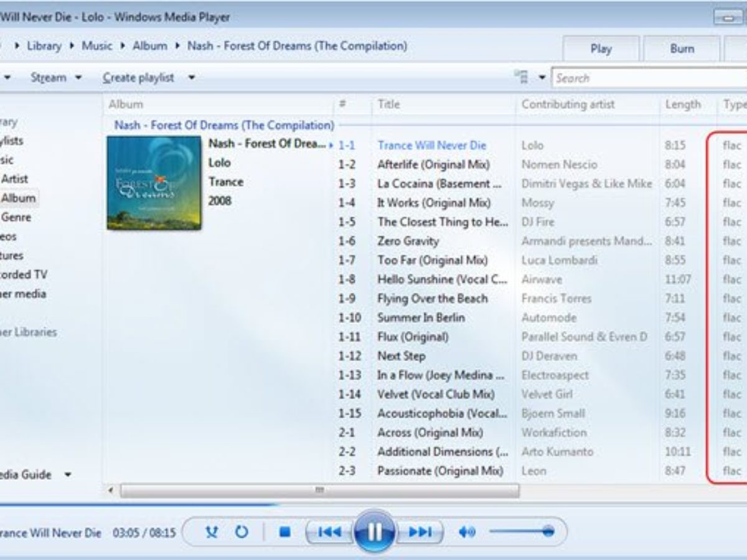Select track Zero Gravity
The width and height of the screenshot is (747, 560).
click(x=408, y=241)
